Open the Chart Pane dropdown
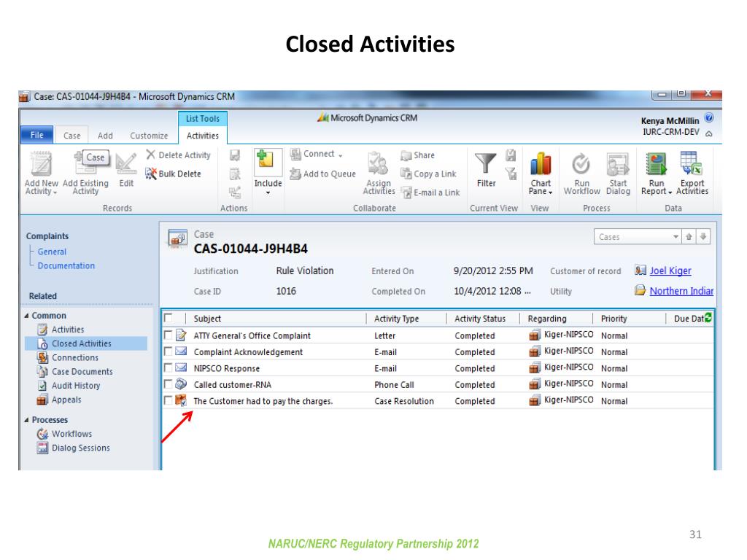747x560 pixels. (541, 172)
